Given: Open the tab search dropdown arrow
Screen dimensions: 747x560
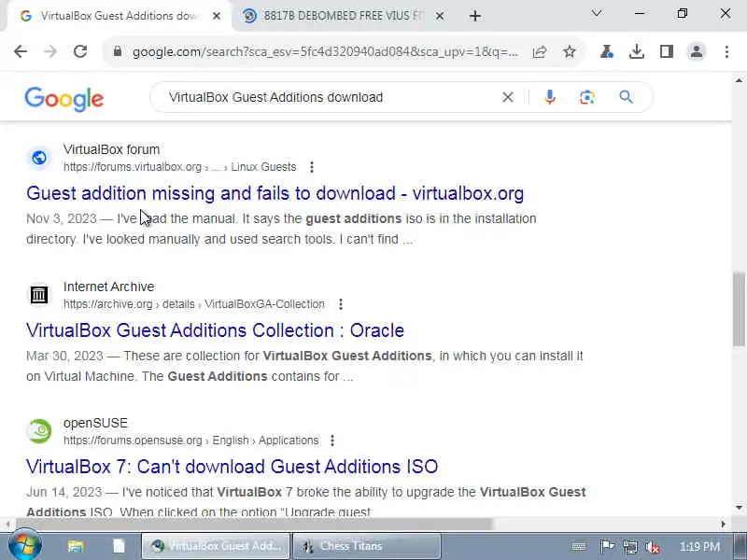Looking at the screenshot, I should [597, 13].
